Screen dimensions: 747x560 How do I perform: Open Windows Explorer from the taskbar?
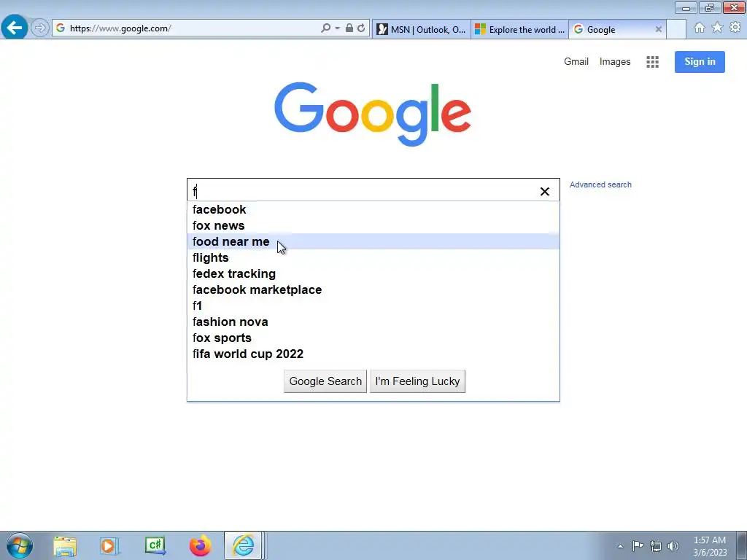tap(65, 546)
